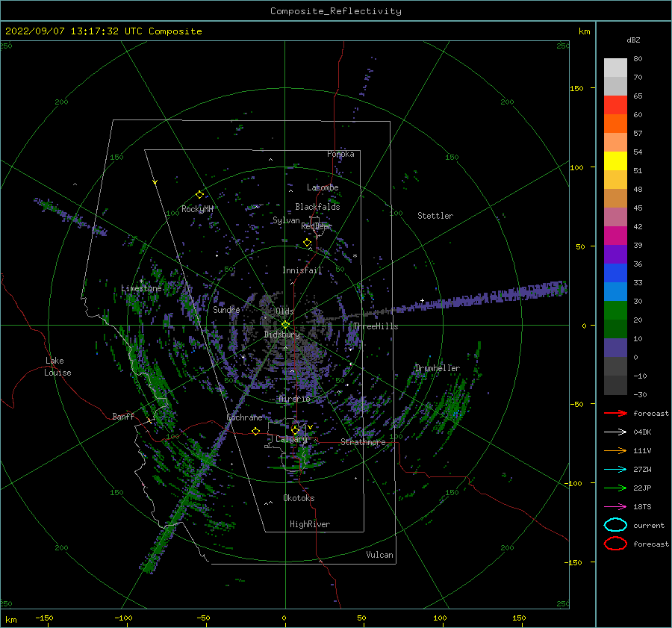Click the yellow diamond marker below RedDeer

[307, 243]
